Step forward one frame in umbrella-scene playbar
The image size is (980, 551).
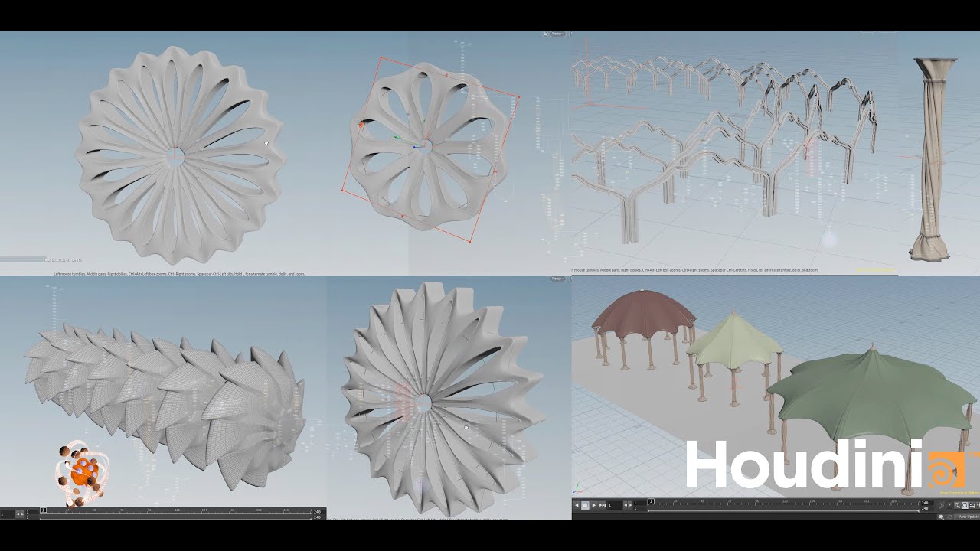(630, 505)
